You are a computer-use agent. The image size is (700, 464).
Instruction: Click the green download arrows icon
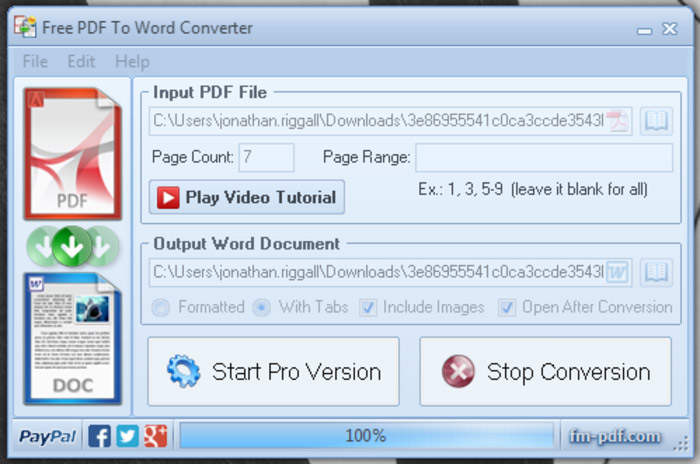point(72,246)
